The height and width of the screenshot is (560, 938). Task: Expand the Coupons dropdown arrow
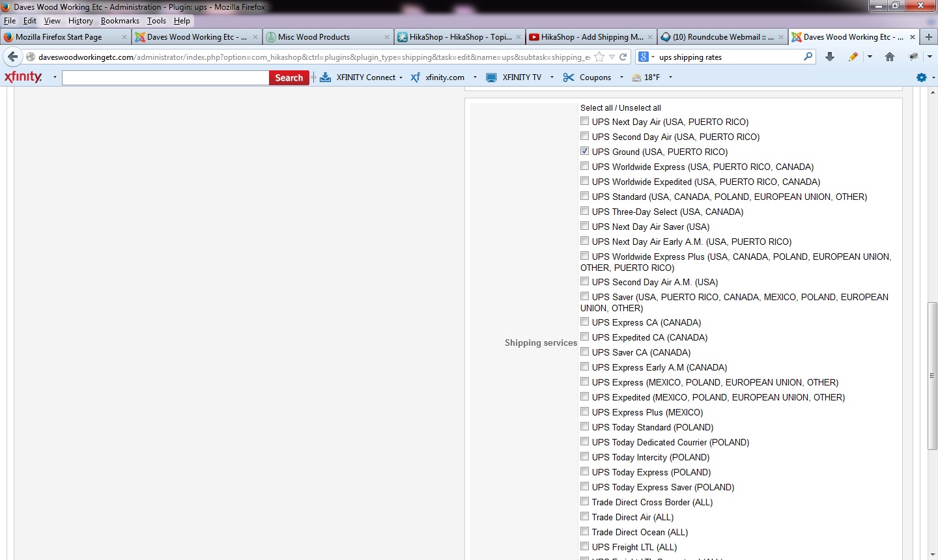pos(621,77)
